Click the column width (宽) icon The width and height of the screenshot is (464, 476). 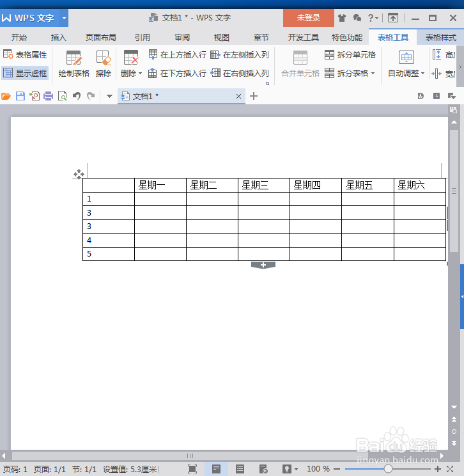[437, 73]
